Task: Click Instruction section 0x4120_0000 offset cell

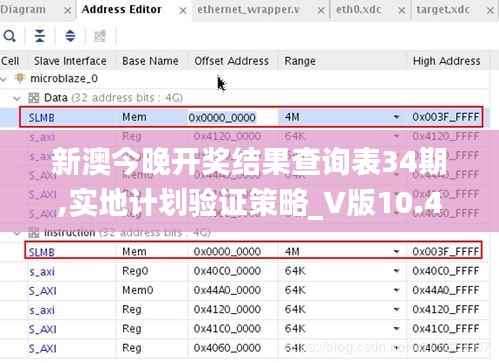Action: click(227, 310)
